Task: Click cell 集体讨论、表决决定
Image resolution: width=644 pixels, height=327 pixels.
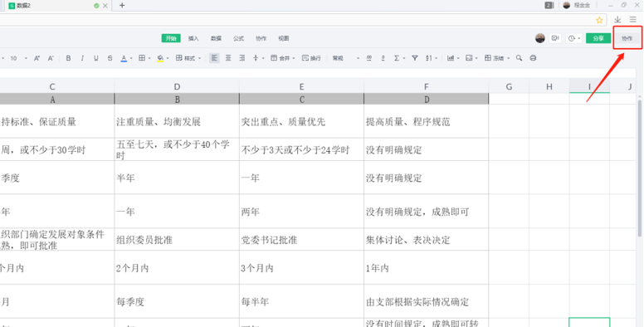Action: coord(427,240)
